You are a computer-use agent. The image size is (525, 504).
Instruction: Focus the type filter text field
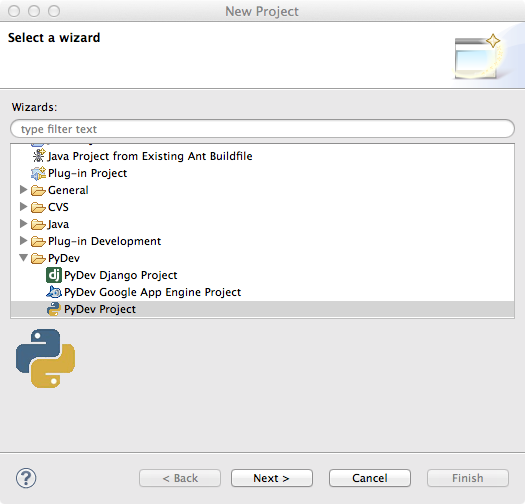pyautogui.click(x=262, y=129)
